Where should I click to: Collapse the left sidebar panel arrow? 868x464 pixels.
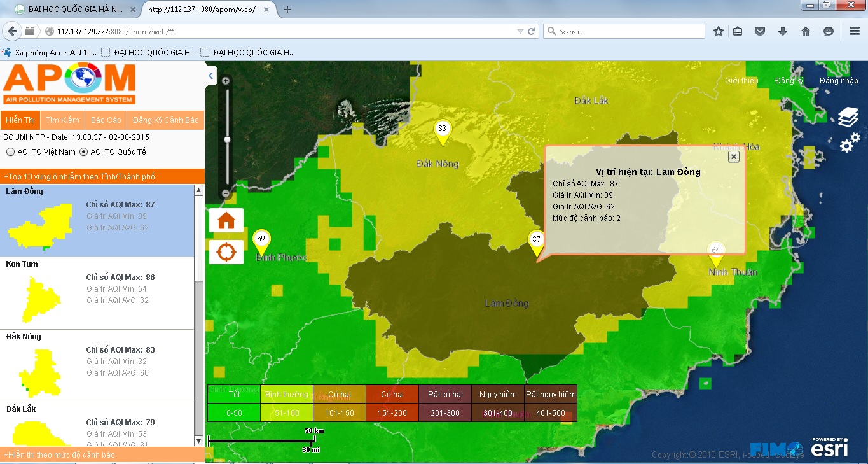click(x=210, y=76)
